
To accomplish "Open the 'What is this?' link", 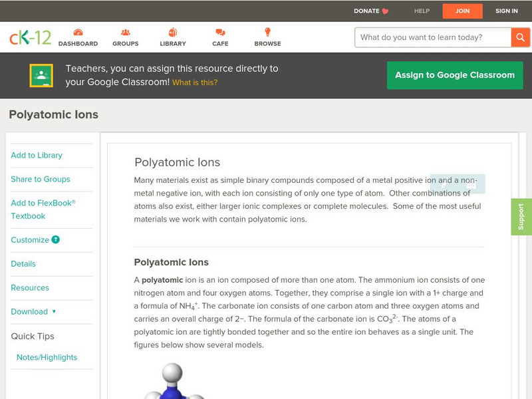I will 195,82.
